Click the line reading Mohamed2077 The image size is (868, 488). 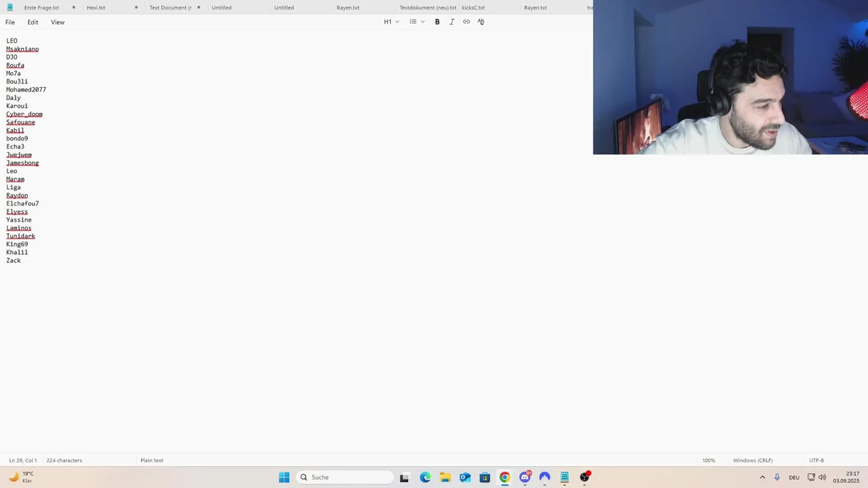pyautogui.click(x=26, y=90)
